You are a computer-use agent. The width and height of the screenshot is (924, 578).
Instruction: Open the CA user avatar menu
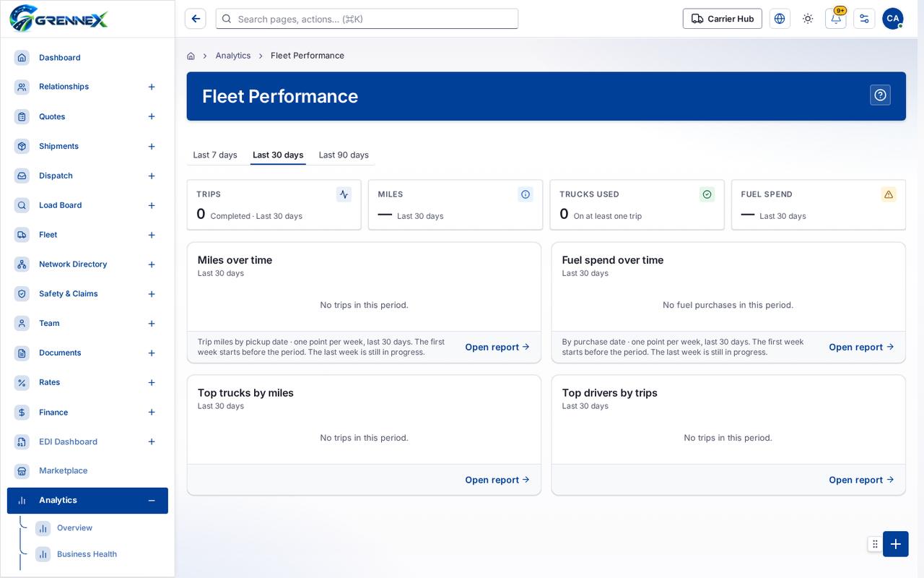coord(893,19)
